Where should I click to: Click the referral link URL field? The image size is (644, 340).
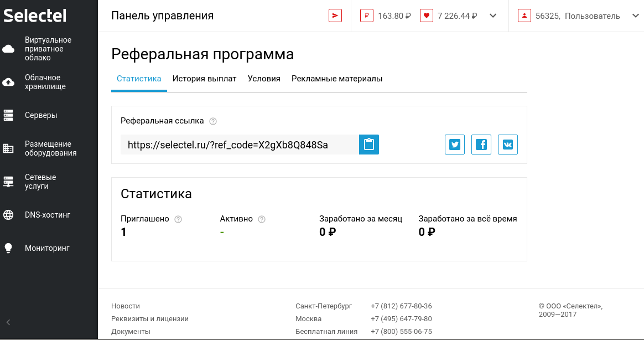click(240, 145)
